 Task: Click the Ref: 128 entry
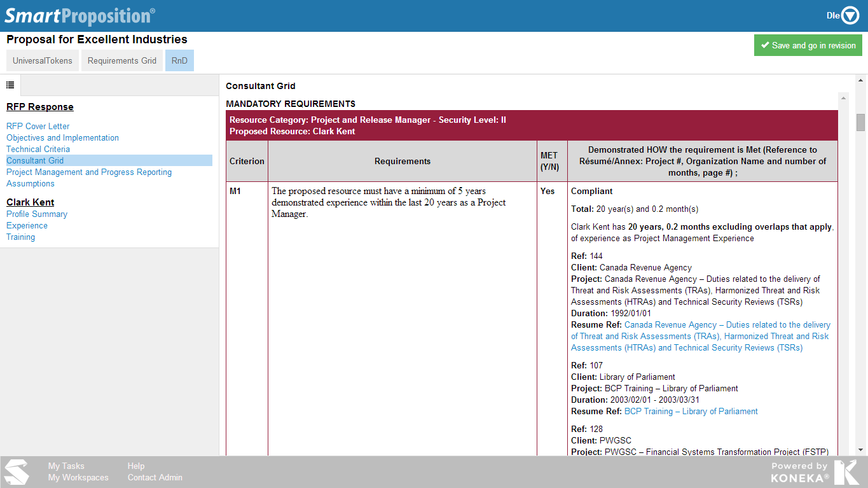pyautogui.click(x=587, y=429)
